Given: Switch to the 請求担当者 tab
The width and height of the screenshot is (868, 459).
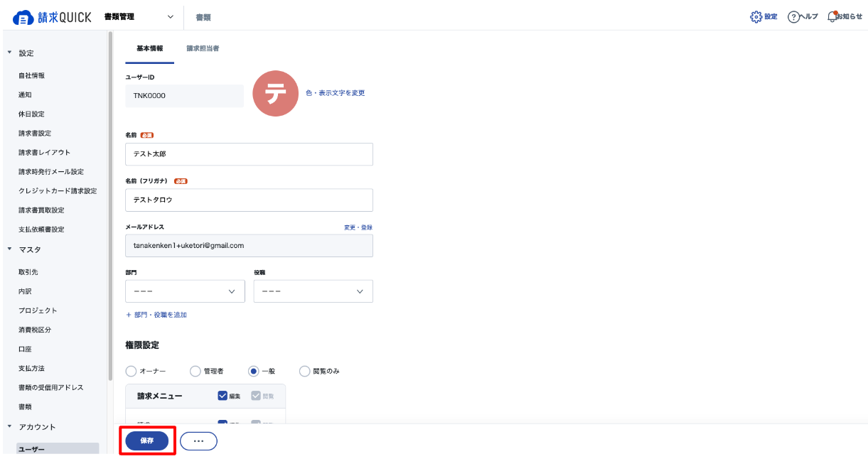Looking at the screenshot, I should point(203,48).
